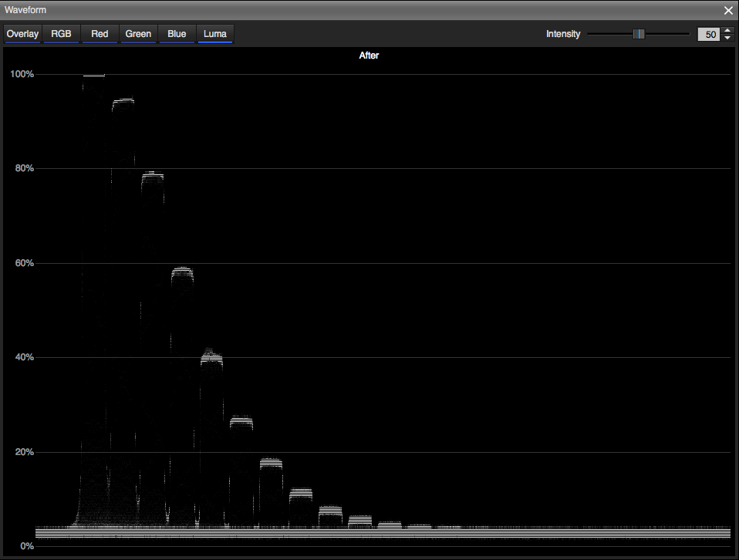The image size is (739, 560).
Task: Show only the Red channel waveform
Action: pyautogui.click(x=100, y=34)
